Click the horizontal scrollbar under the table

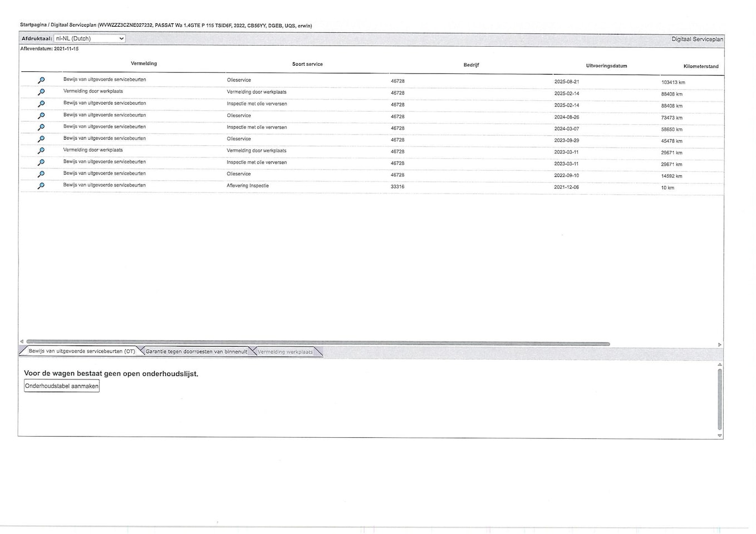(317, 343)
